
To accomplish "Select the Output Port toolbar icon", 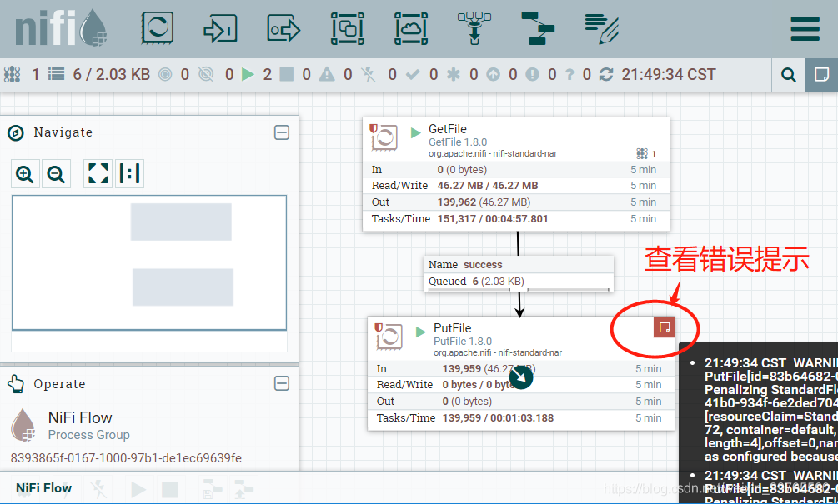I will [284, 29].
